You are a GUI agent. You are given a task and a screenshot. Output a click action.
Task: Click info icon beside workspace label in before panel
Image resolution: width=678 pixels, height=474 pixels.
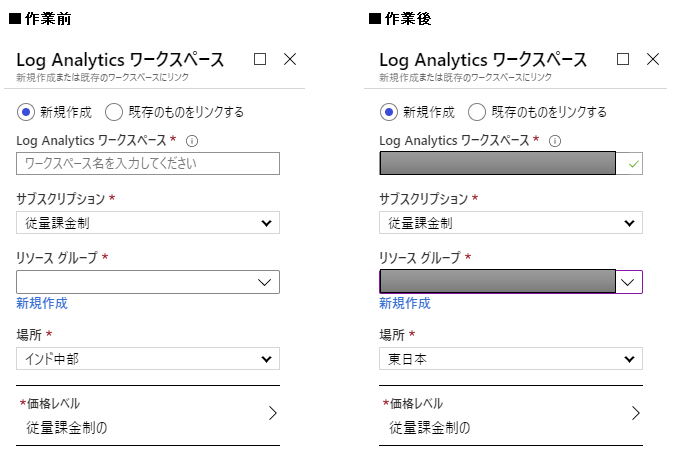tap(192, 141)
